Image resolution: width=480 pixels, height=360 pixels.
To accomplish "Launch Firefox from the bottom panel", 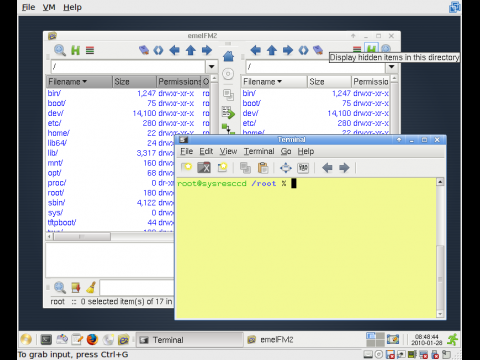I will [92, 340].
